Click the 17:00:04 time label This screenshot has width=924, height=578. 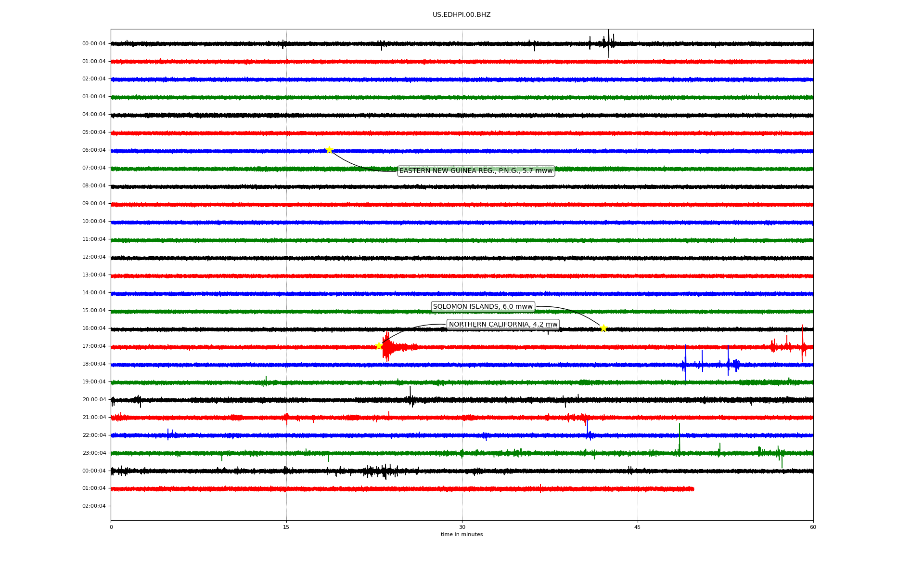coord(94,346)
